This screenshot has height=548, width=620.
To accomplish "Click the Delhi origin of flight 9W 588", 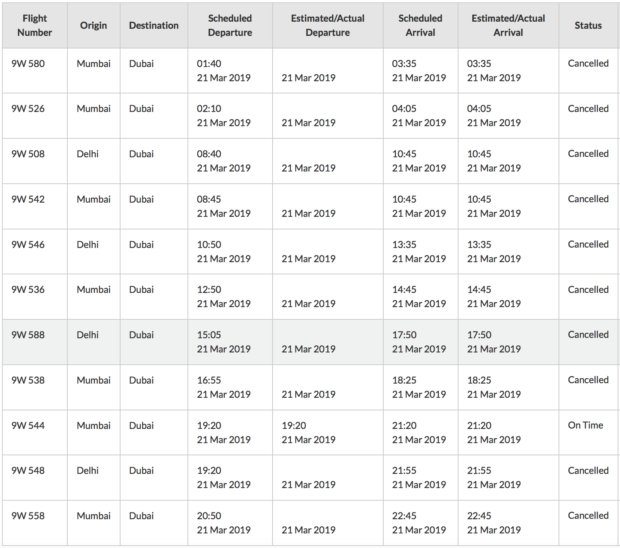I will click(87, 335).
